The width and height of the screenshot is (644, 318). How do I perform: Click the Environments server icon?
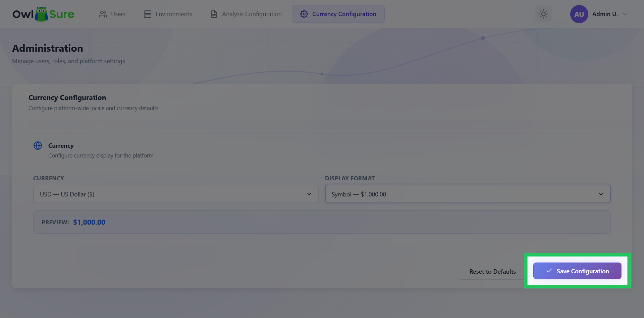pos(148,14)
